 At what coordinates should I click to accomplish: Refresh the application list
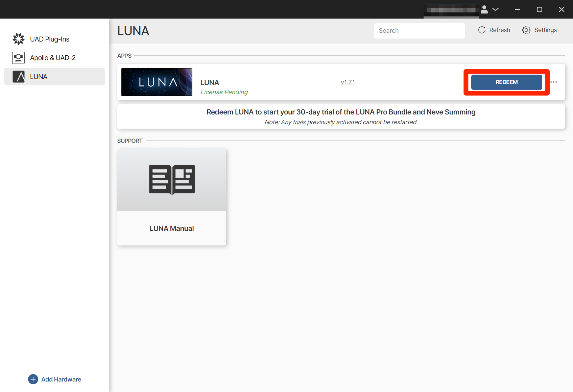tap(494, 30)
